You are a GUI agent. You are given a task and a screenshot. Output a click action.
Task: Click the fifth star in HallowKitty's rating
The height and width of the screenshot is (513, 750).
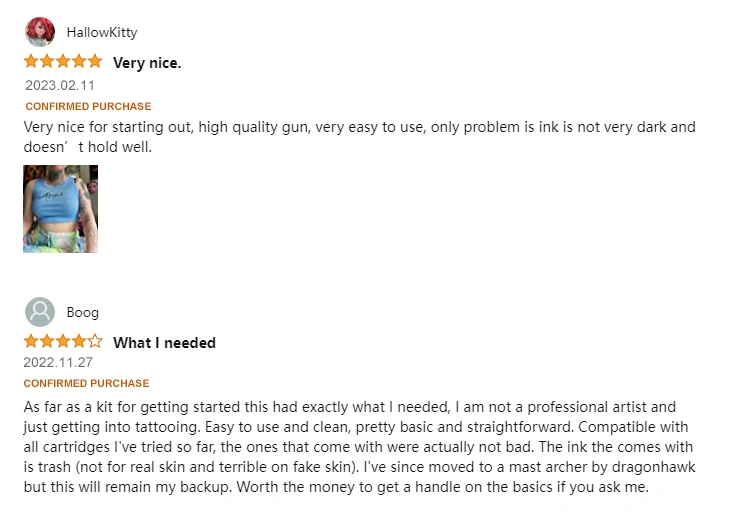coord(95,62)
